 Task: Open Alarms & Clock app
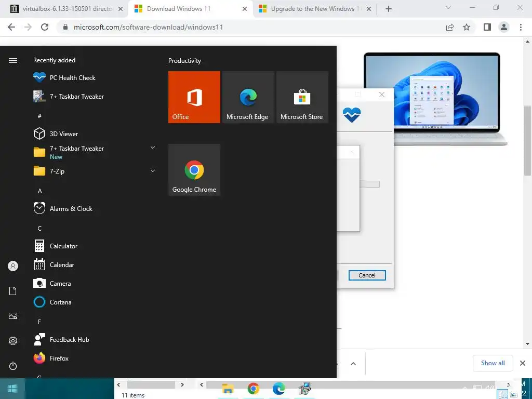point(63,209)
